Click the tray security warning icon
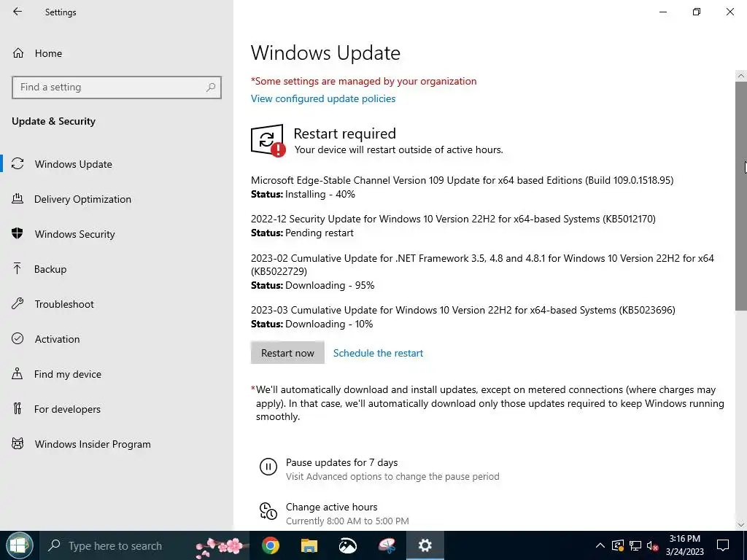 (618, 545)
